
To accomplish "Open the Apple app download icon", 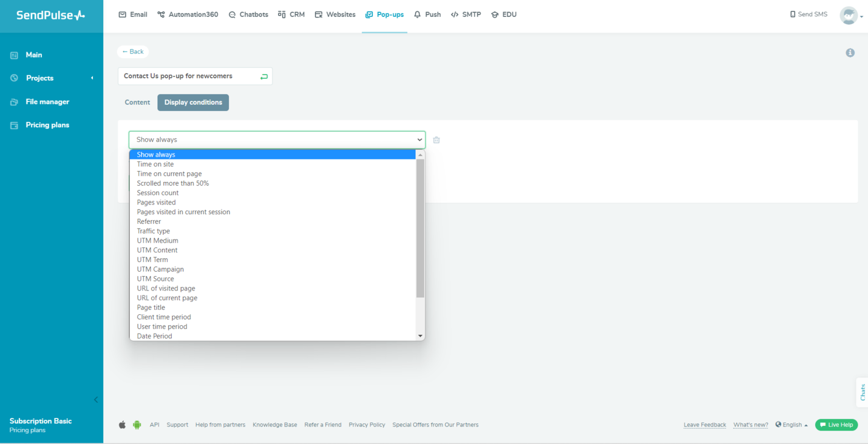I will (122, 425).
